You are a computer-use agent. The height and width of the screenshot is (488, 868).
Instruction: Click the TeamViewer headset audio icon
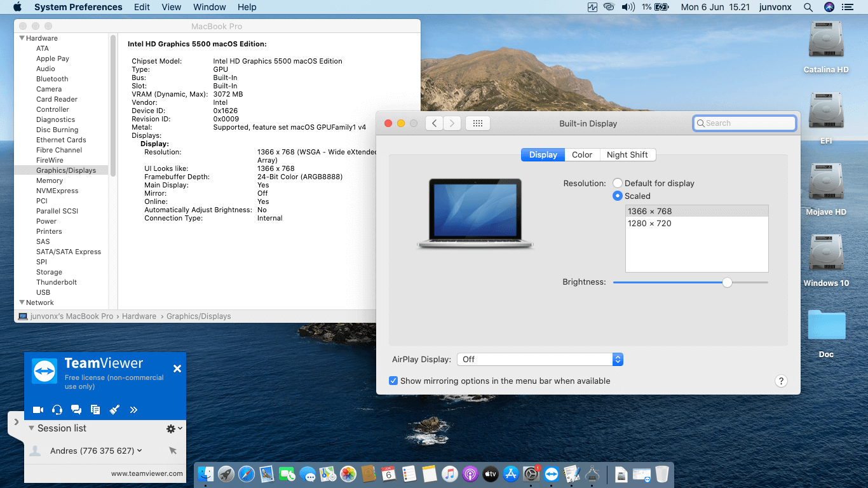point(57,410)
